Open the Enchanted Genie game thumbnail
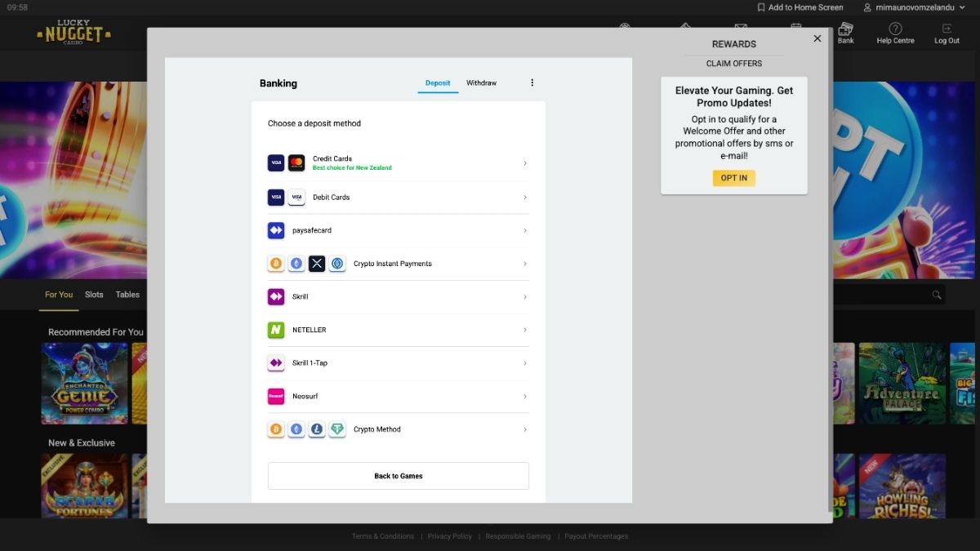The width and height of the screenshot is (980, 551). click(x=85, y=384)
